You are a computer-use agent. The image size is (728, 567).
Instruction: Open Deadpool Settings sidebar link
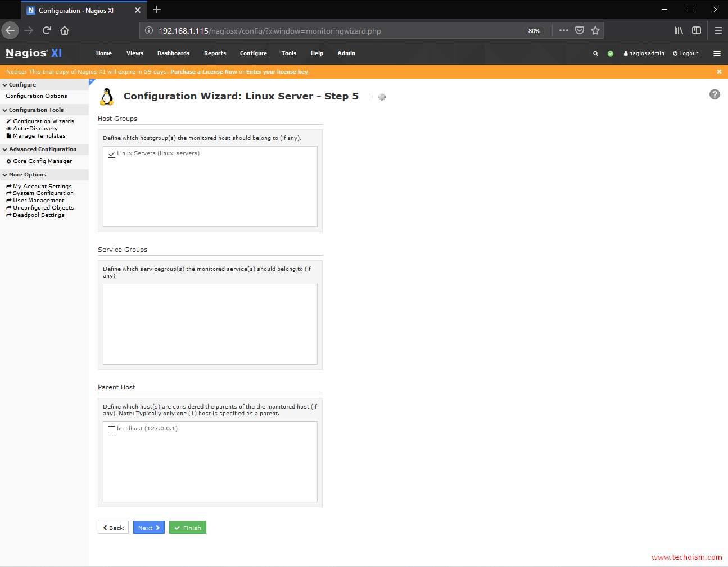pos(35,215)
